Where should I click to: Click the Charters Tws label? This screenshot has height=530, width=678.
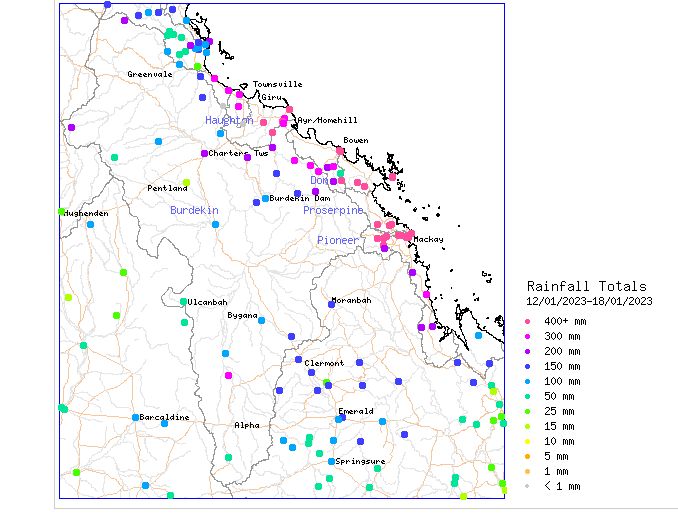pyautogui.click(x=238, y=153)
